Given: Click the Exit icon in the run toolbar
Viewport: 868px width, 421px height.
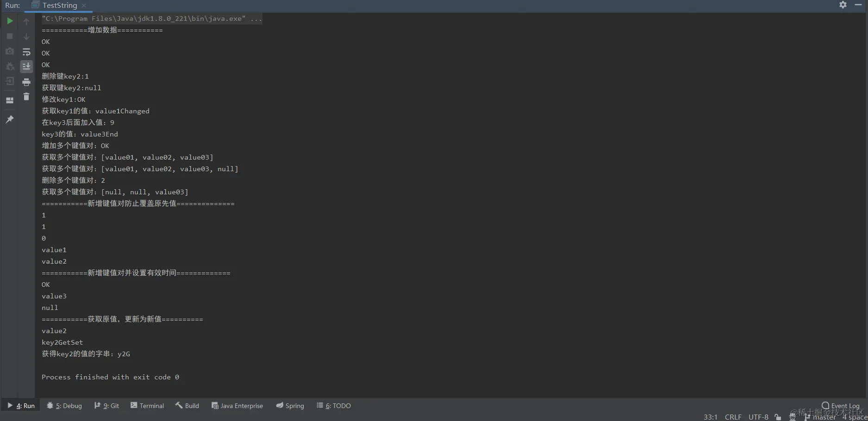Looking at the screenshot, I should pyautogui.click(x=10, y=81).
